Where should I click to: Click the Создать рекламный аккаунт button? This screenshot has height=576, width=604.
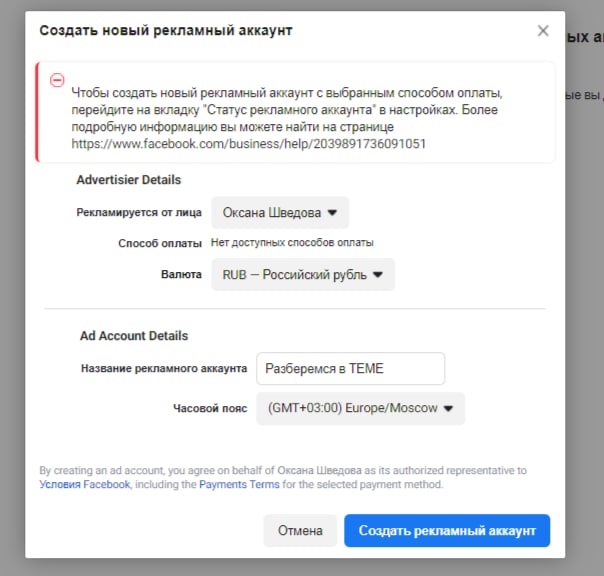point(446,531)
